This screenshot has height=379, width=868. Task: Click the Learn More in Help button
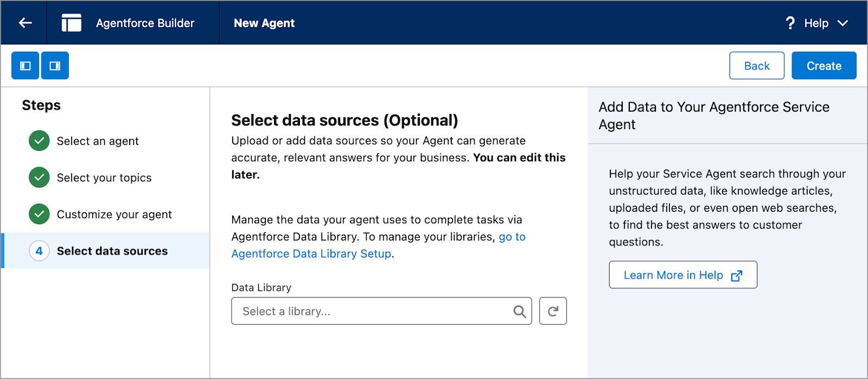coord(683,275)
